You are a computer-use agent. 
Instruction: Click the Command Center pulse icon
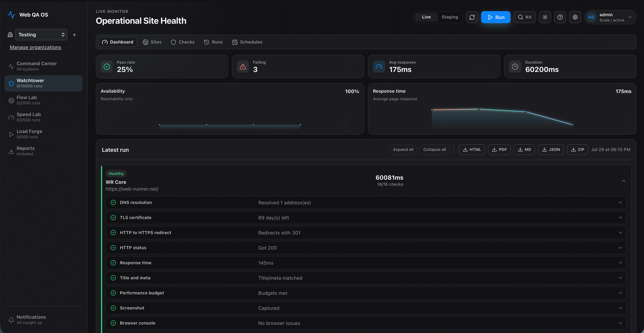(x=11, y=66)
